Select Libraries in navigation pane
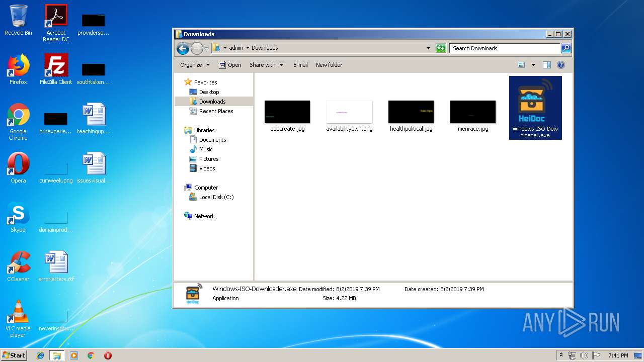 pyautogui.click(x=200, y=130)
